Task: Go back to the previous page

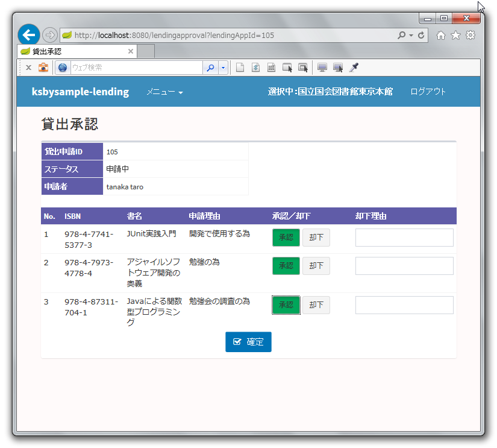Action: click(28, 35)
